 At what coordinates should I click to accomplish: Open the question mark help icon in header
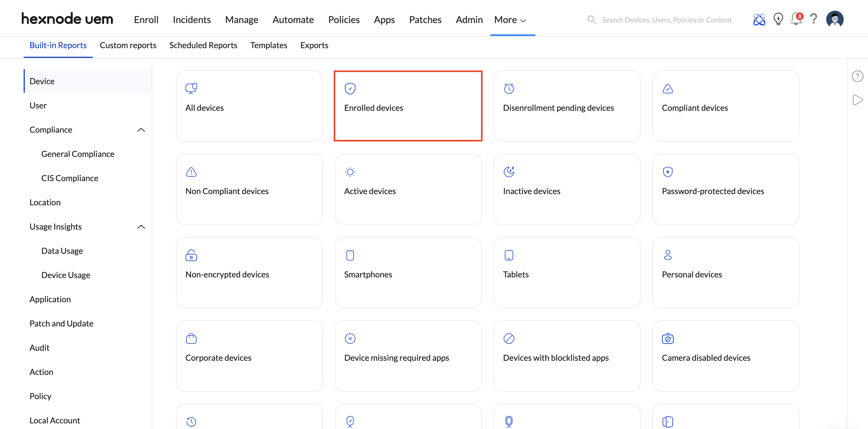coord(813,19)
